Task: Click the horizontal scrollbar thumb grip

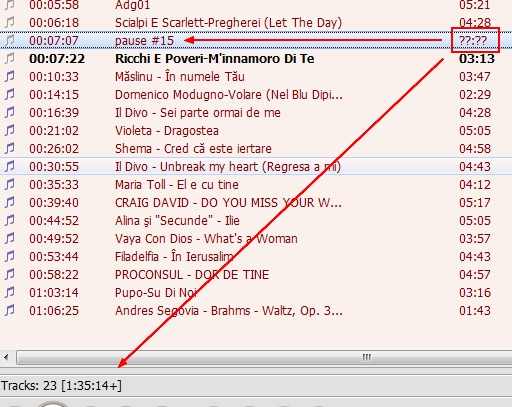Action: [367, 358]
